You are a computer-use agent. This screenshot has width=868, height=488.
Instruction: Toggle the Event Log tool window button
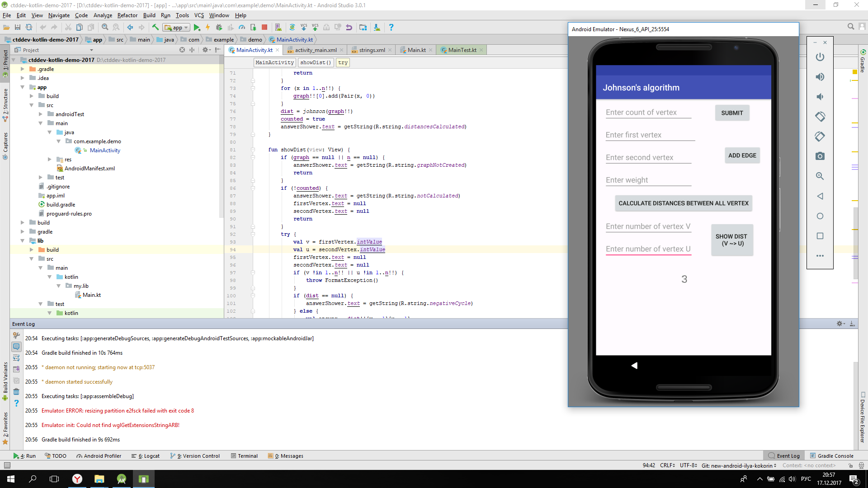(x=784, y=456)
